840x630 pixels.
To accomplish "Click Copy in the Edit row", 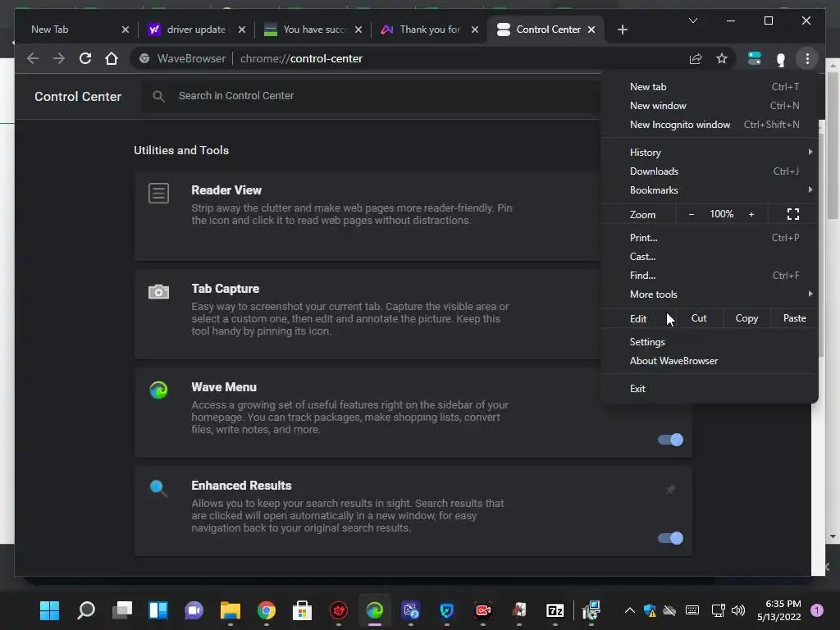I will (746, 318).
